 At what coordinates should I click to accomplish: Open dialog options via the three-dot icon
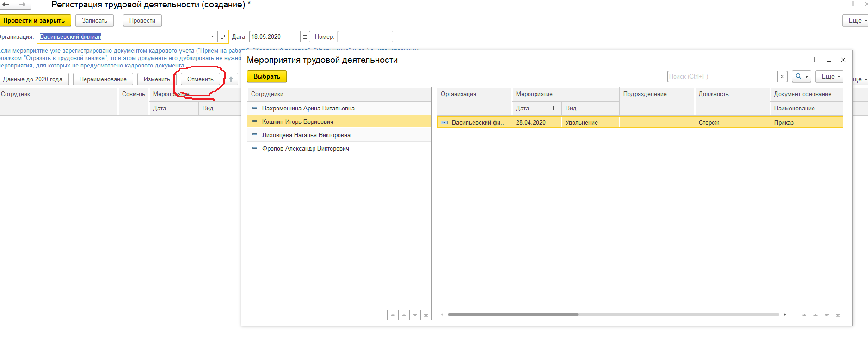point(814,60)
